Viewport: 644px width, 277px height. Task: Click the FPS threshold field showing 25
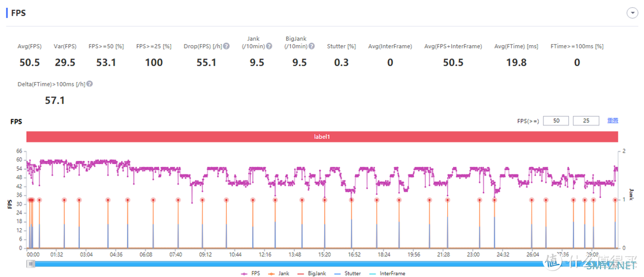tap(586, 121)
